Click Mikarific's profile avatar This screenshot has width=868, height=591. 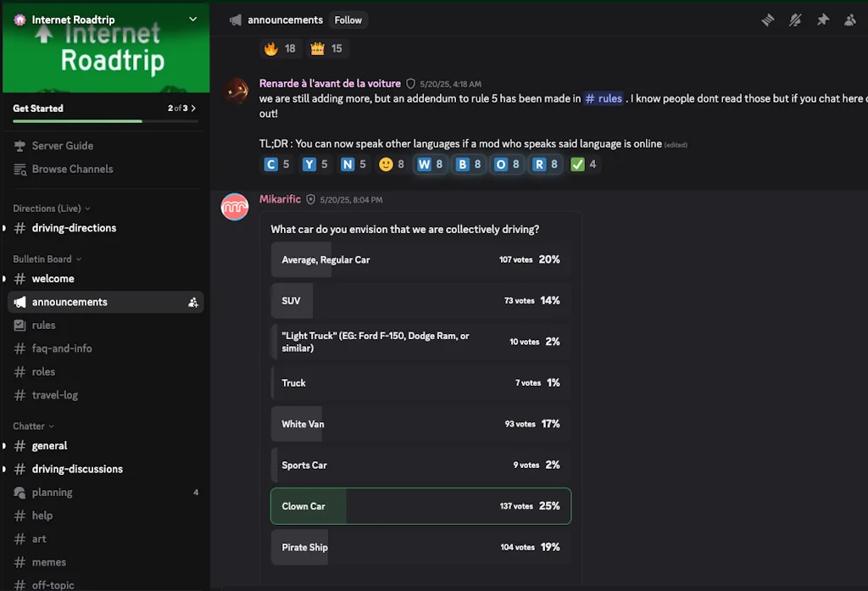235,207
